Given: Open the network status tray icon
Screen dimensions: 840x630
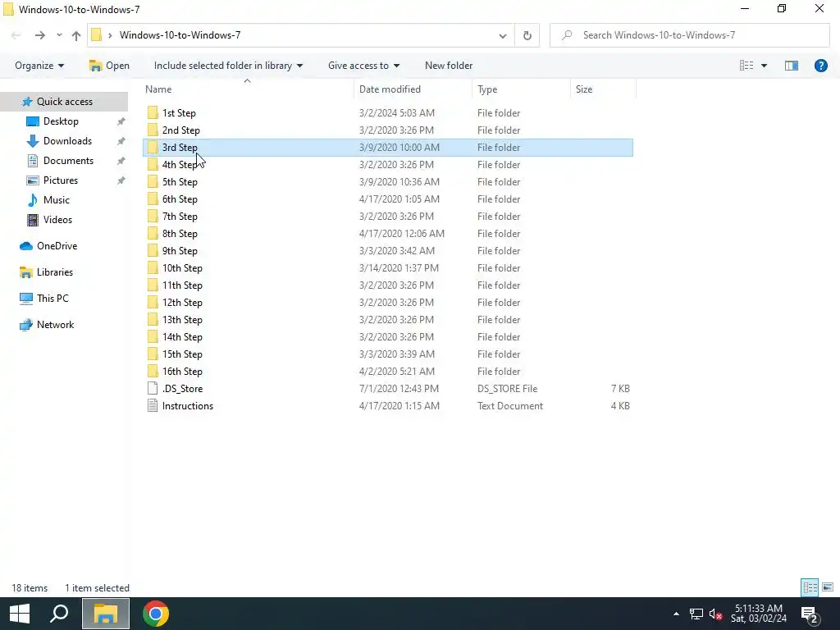Looking at the screenshot, I should pos(696,614).
